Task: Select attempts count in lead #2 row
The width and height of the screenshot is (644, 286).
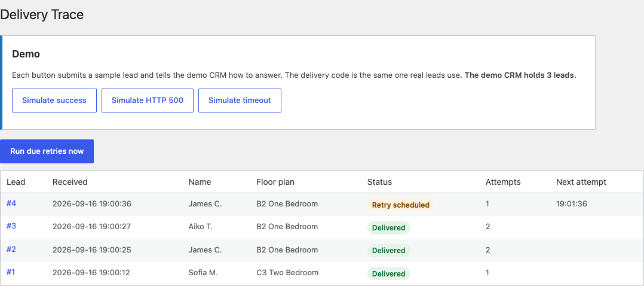Action: [487, 250]
